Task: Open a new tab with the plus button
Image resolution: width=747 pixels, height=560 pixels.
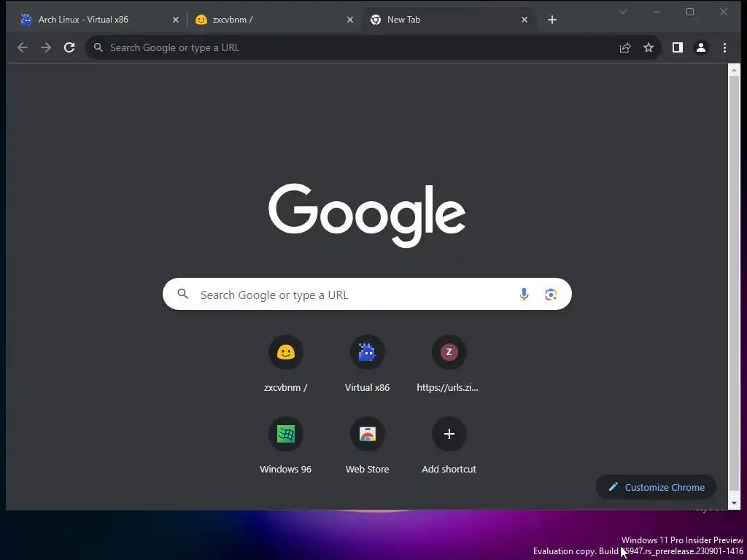Action: pyautogui.click(x=552, y=20)
